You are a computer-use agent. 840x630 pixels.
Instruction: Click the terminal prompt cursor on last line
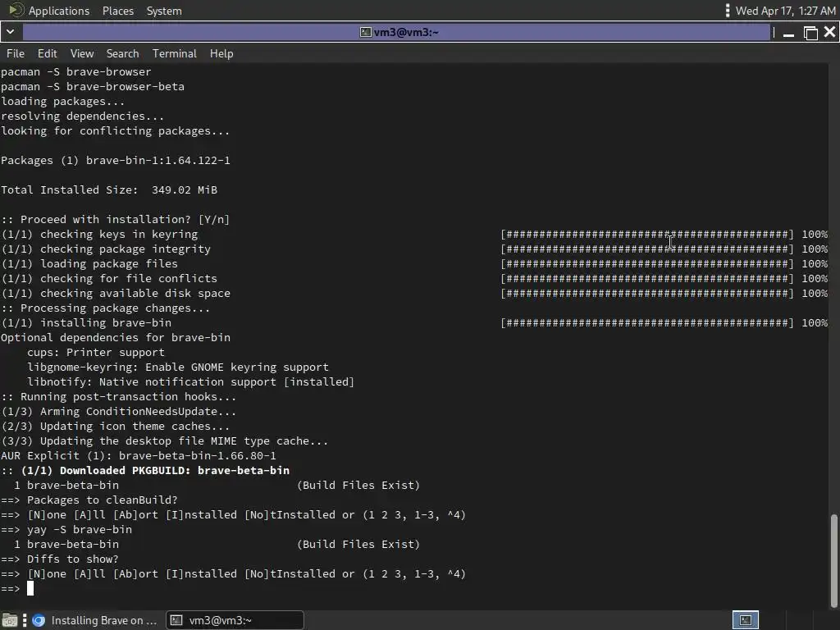coord(30,588)
